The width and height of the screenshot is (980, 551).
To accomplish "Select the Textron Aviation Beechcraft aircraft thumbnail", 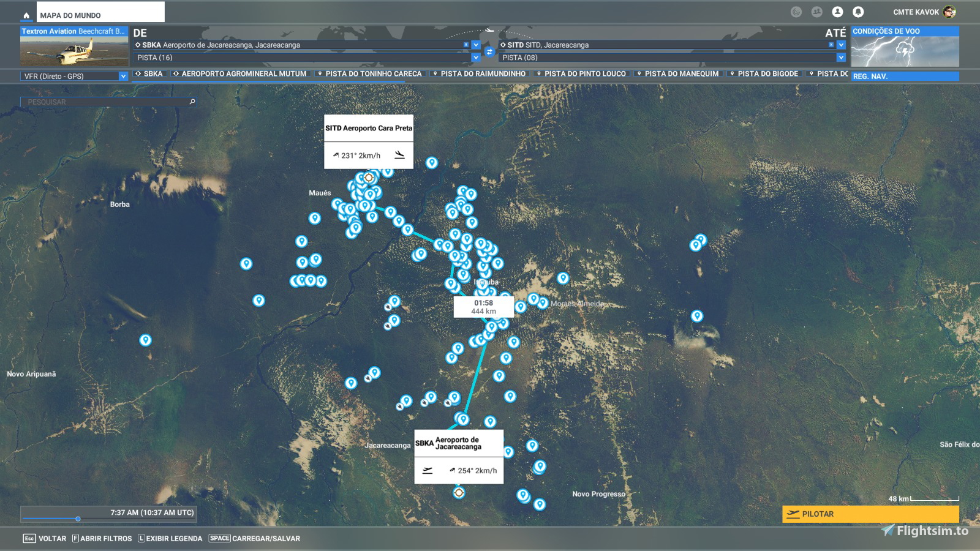I will tap(74, 47).
